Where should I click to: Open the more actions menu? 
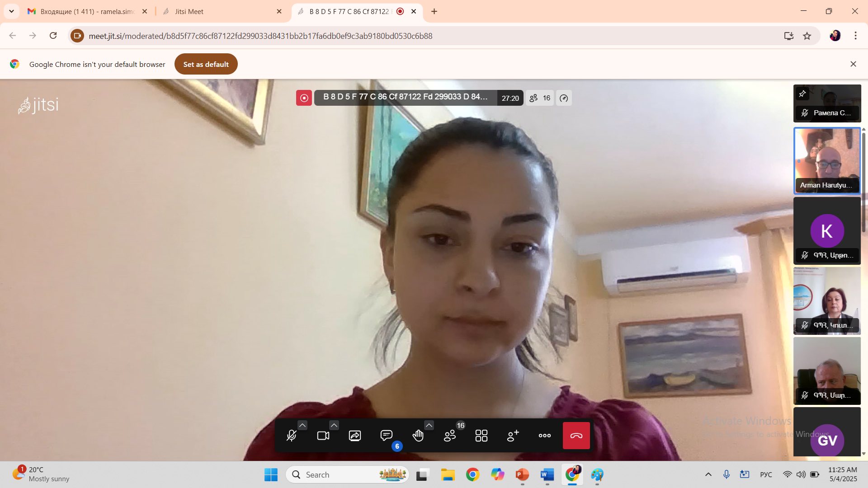point(545,436)
